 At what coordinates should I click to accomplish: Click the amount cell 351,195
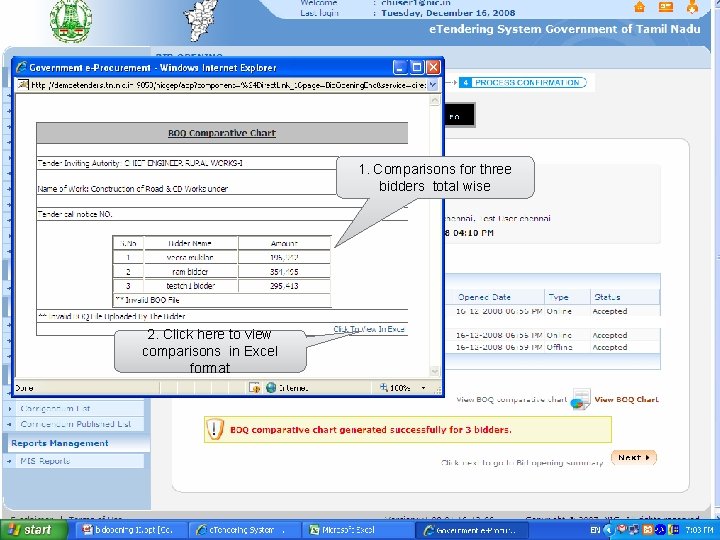pos(284,271)
